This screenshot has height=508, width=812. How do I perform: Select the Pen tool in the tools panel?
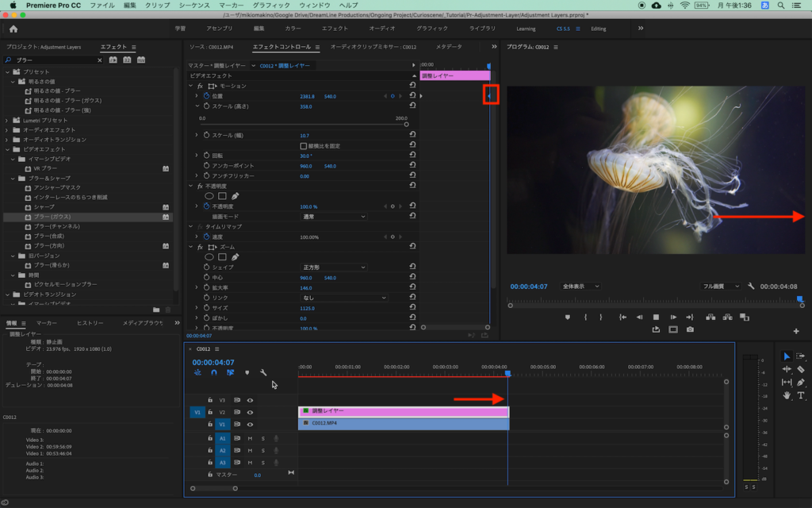(x=800, y=382)
